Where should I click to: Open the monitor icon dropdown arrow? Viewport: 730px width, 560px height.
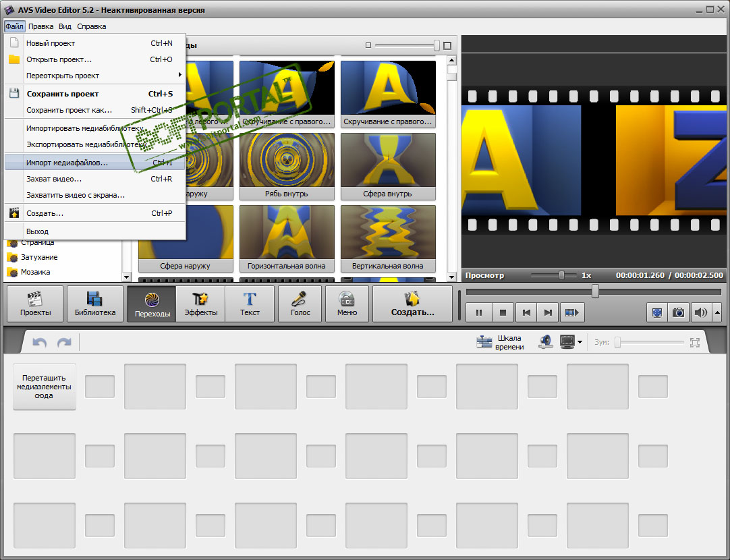pos(580,342)
